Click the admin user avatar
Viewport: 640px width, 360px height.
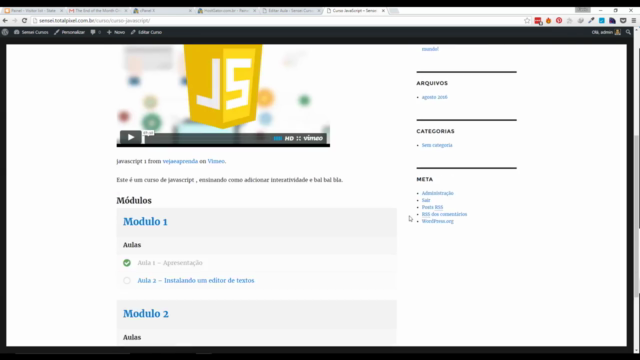[x=618, y=32]
